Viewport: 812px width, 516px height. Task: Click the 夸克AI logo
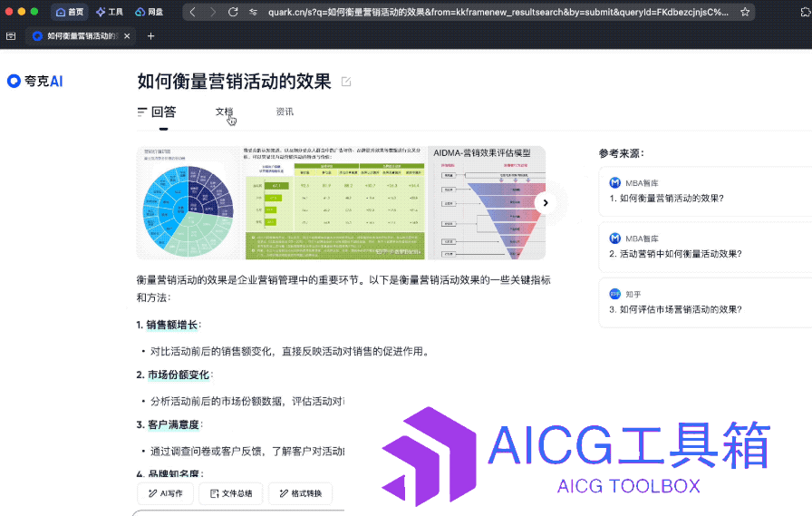click(x=35, y=82)
